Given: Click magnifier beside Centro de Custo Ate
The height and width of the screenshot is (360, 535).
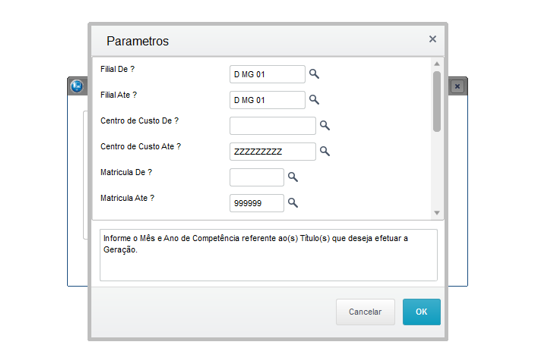Looking at the screenshot, I should click(x=324, y=151).
